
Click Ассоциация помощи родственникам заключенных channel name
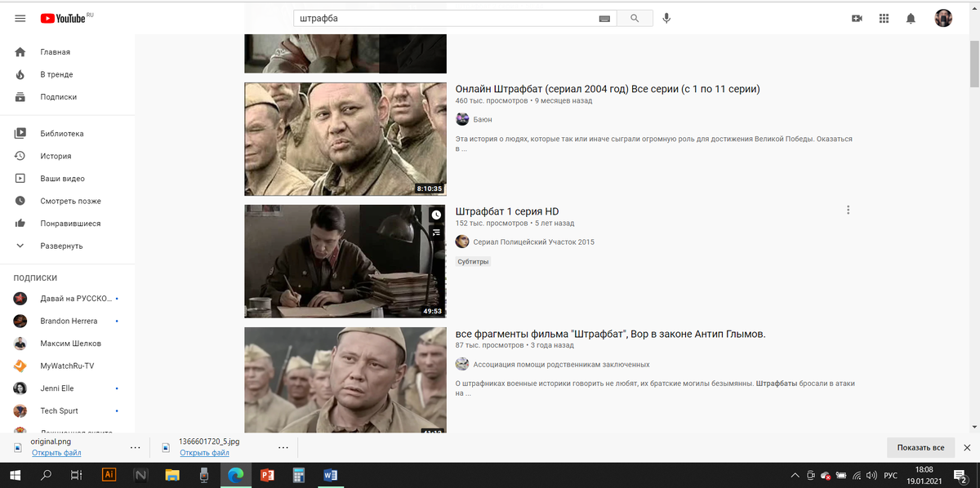(562, 364)
